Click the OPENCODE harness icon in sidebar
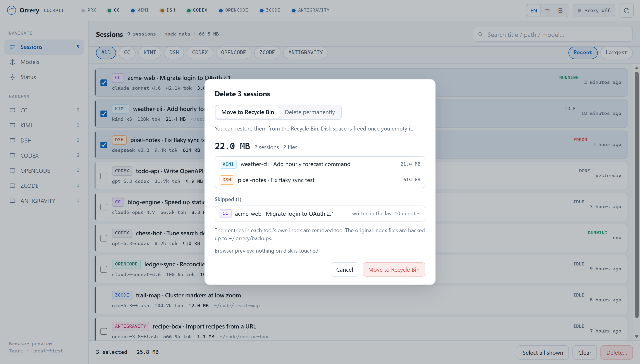 pyautogui.click(x=12, y=170)
